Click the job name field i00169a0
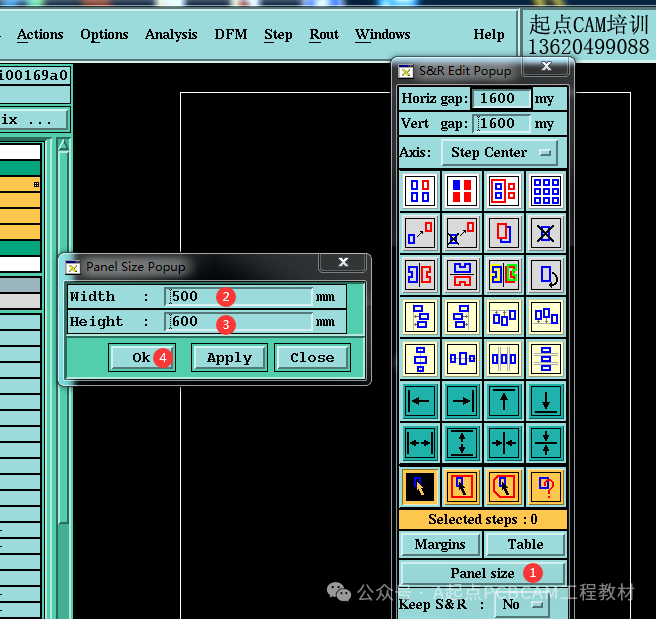Screen dimensions: 656x619 (34, 75)
